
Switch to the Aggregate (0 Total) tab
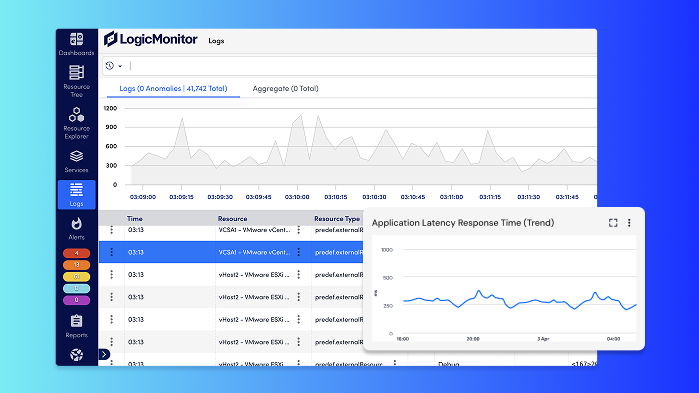point(285,88)
